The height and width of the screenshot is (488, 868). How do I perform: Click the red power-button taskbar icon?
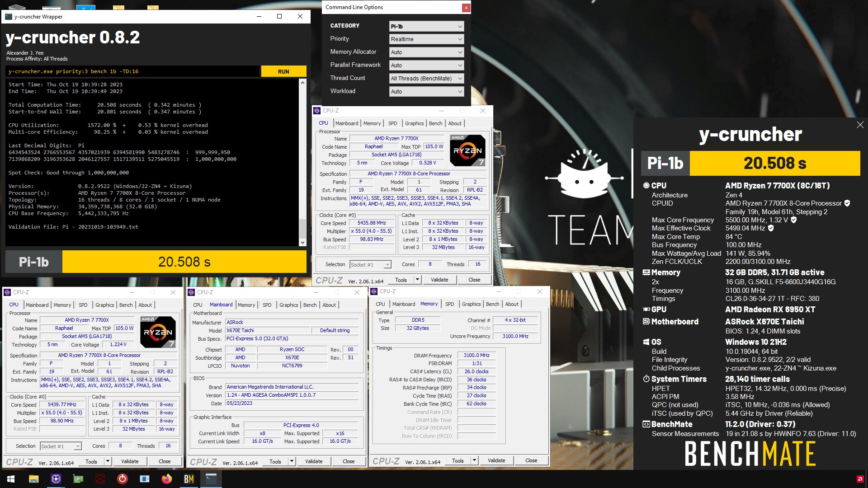pyautogui.click(x=122, y=479)
